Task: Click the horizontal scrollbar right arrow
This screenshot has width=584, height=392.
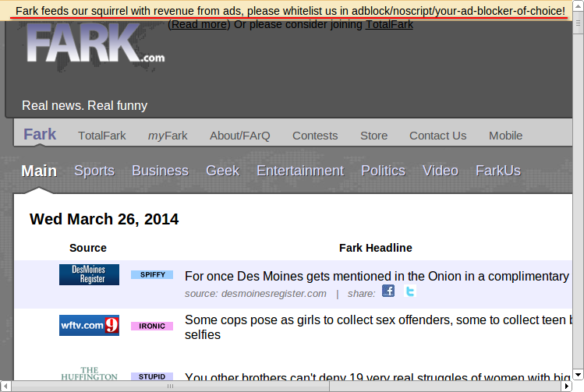Action: pos(565,386)
